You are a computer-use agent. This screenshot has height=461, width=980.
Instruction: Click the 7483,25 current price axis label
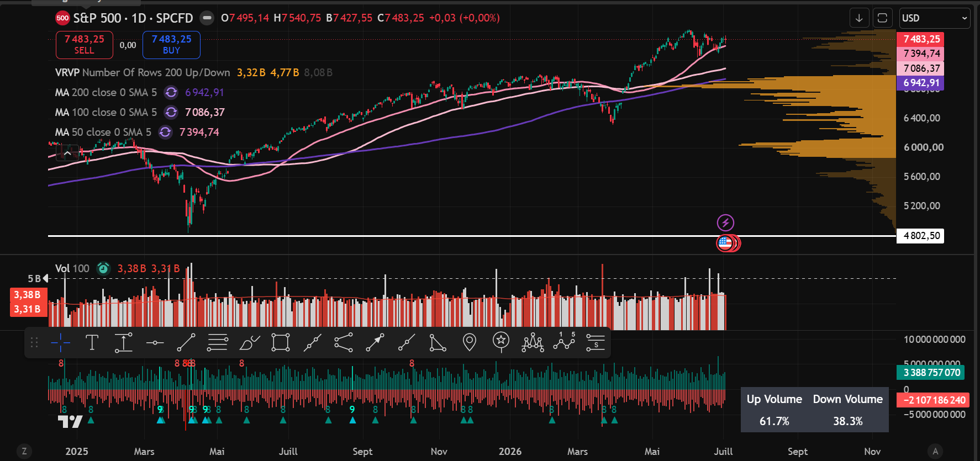(920, 39)
